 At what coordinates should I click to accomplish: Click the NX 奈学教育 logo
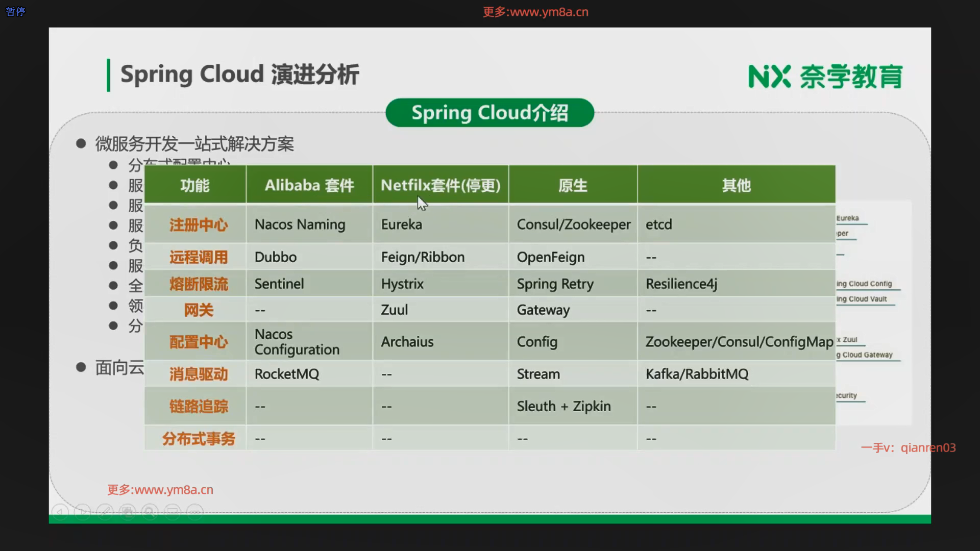(x=825, y=77)
